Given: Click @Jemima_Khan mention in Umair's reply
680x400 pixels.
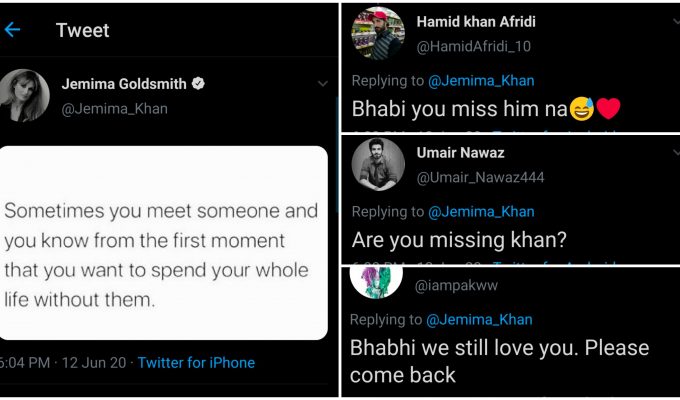Looking at the screenshot, I should click(481, 212).
